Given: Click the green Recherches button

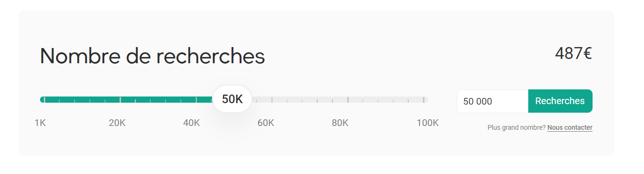Looking at the screenshot, I should (560, 101).
